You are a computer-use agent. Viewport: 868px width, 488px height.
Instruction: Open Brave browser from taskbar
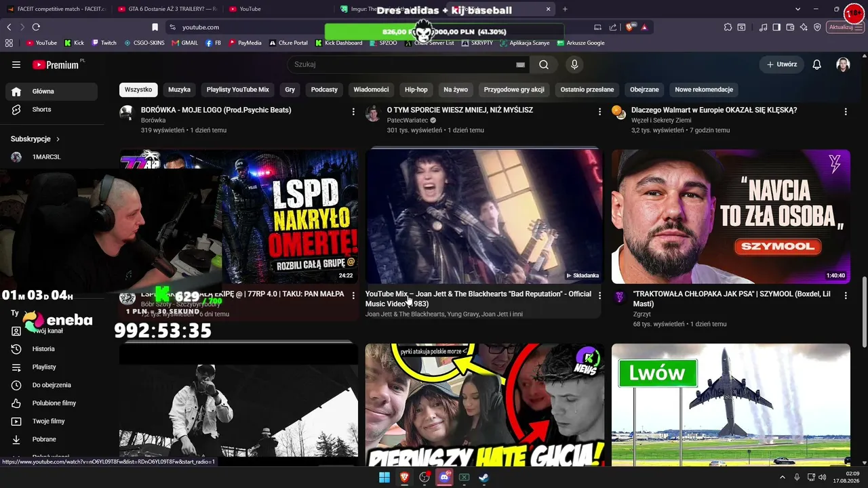405,477
